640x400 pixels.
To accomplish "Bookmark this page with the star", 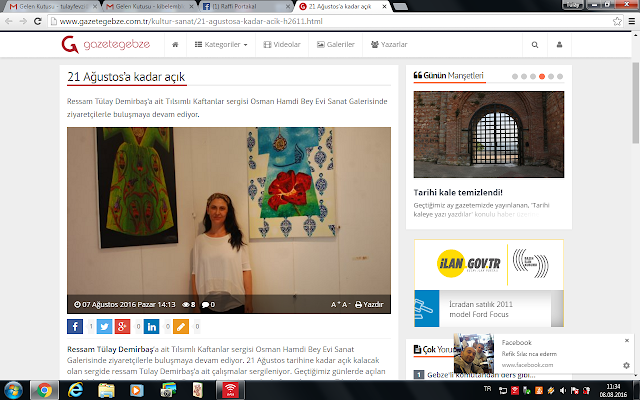I will (617, 21).
